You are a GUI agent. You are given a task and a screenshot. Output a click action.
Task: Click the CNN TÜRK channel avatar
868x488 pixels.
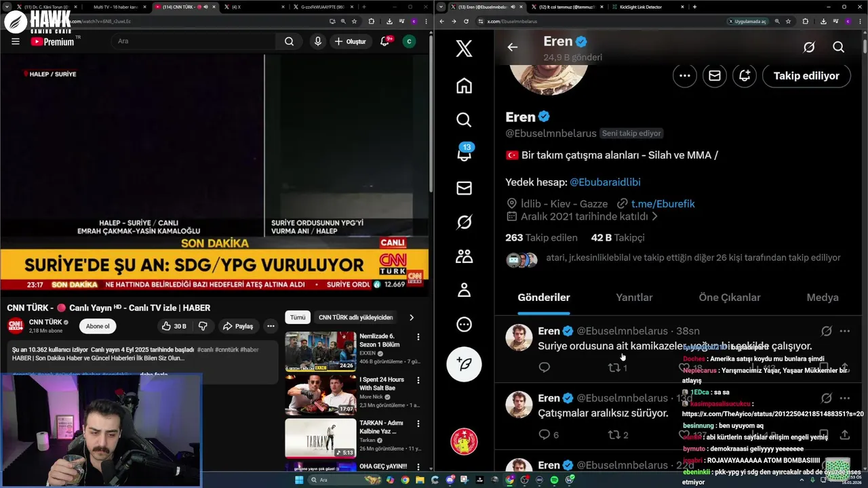pos(16,325)
